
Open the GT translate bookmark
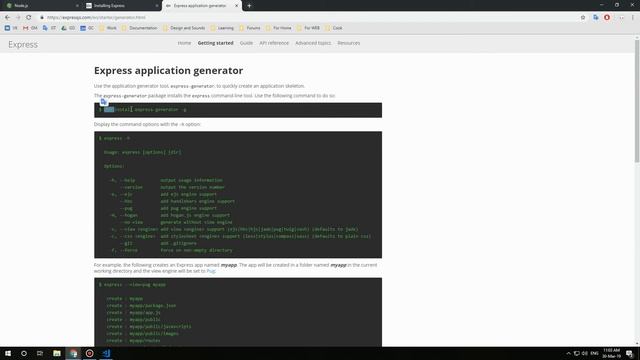(x=49, y=28)
